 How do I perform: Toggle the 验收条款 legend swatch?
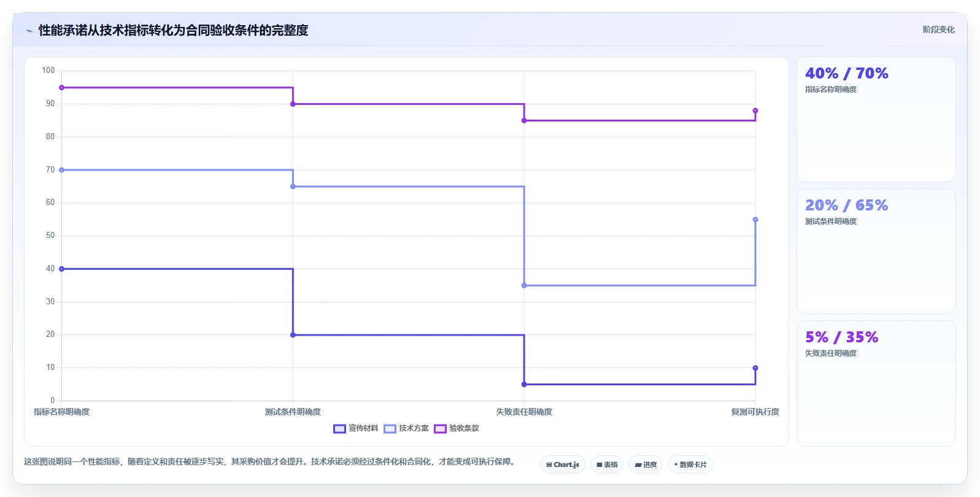440,429
